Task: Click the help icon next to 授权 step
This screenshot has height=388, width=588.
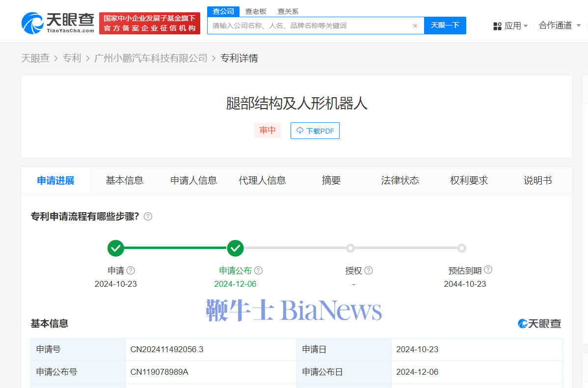Action: (x=369, y=271)
